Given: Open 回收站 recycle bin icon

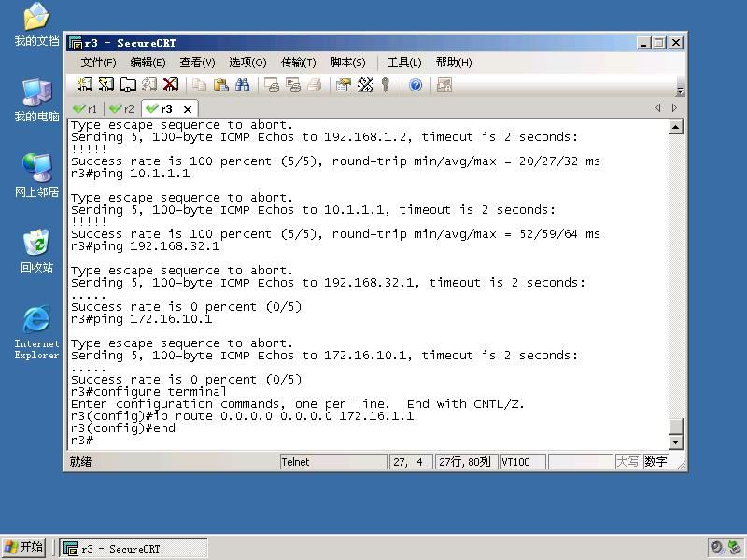Looking at the screenshot, I should (36, 251).
